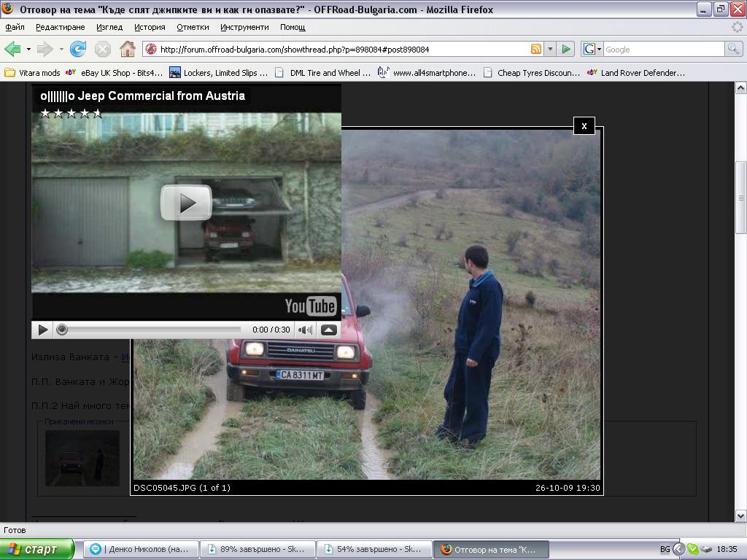Switch to Денко Николов Skype taskbar window
This screenshot has height=560, width=747.
pyautogui.click(x=141, y=550)
